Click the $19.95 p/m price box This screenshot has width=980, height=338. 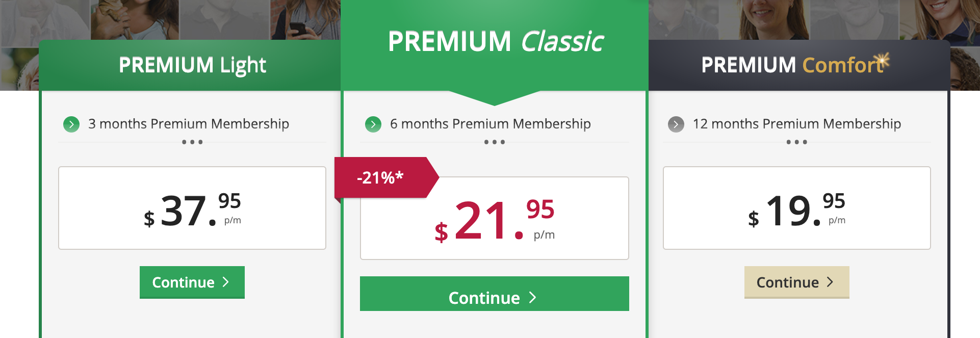pyautogui.click(x=796, y=208)
